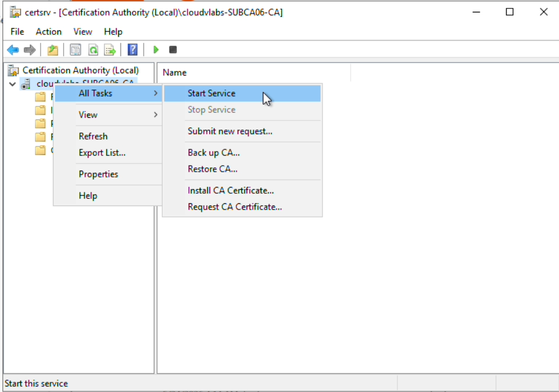Click the Up one level folder icon

click(53, 50)
